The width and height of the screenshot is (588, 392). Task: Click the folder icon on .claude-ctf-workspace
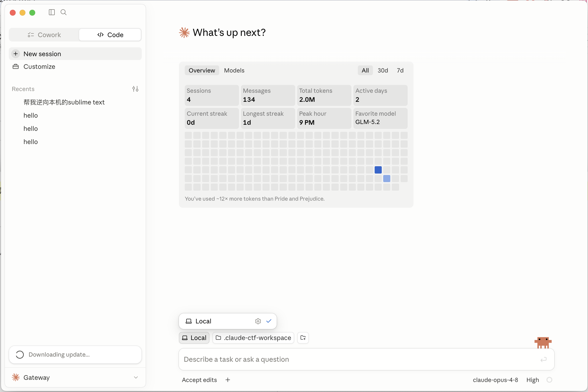point(218,338)
